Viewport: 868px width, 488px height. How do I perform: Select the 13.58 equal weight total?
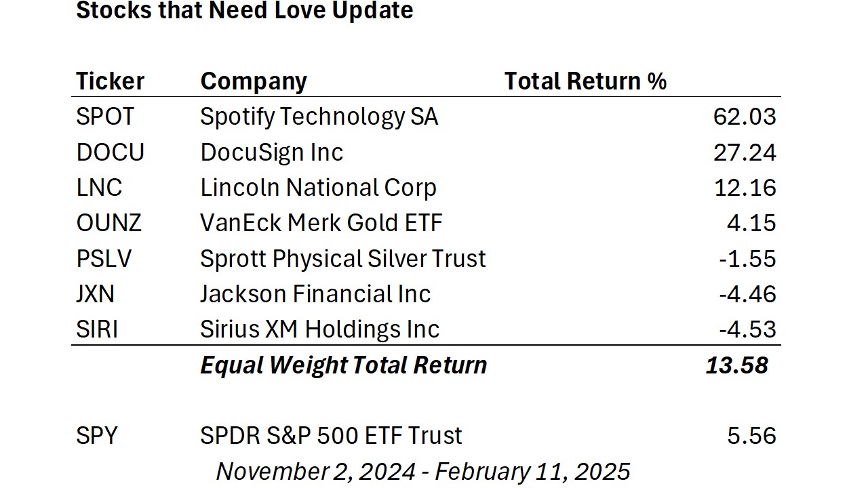(736, 365)
